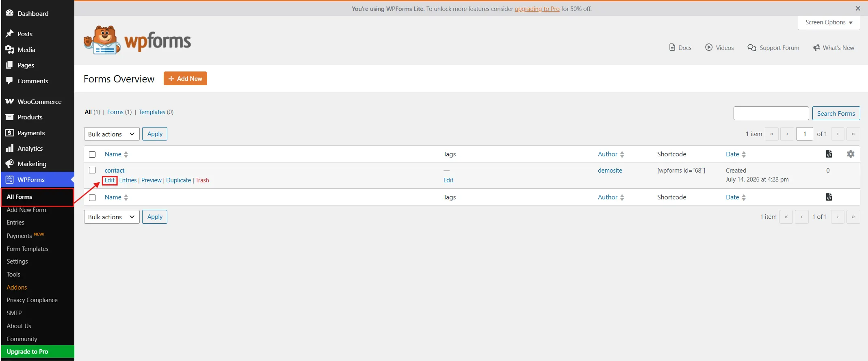Sort by Name in table footer
This screenshot has width=868, height=361.
[116, 197]
